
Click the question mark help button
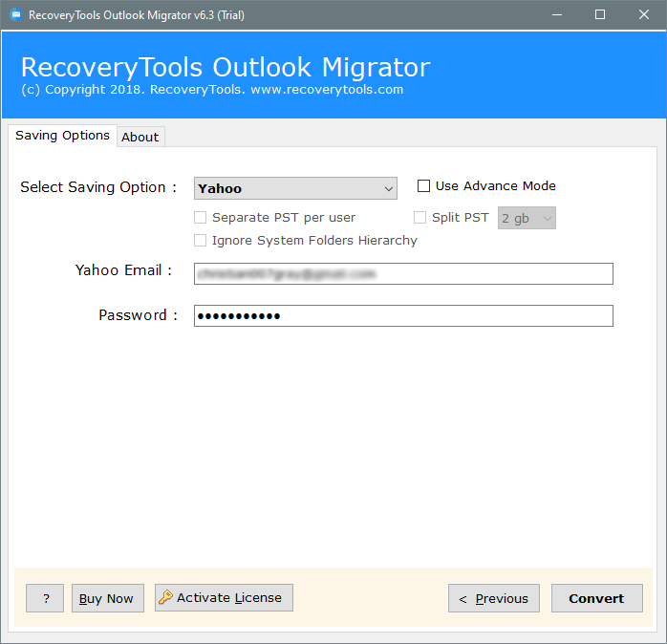click(x=45, y=598)
